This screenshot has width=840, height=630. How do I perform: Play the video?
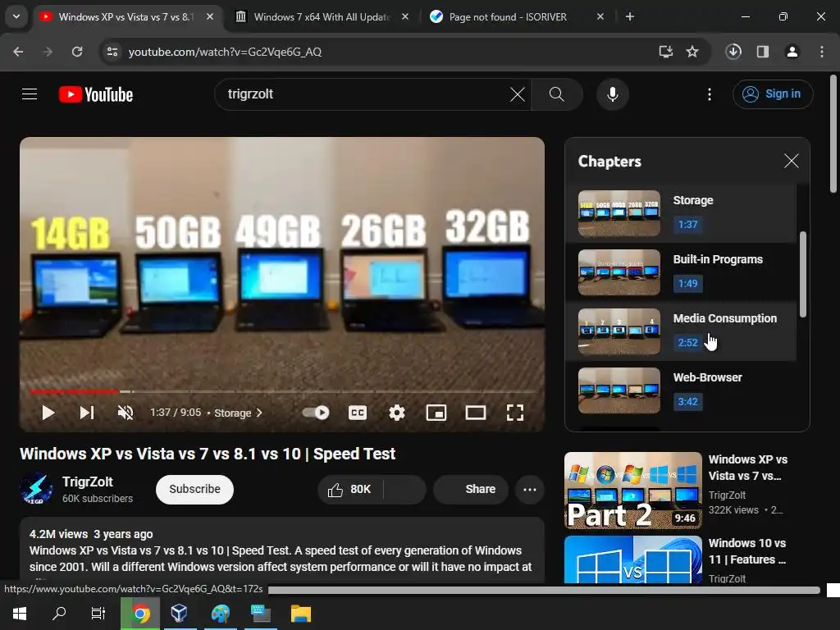tap(48, 413)
